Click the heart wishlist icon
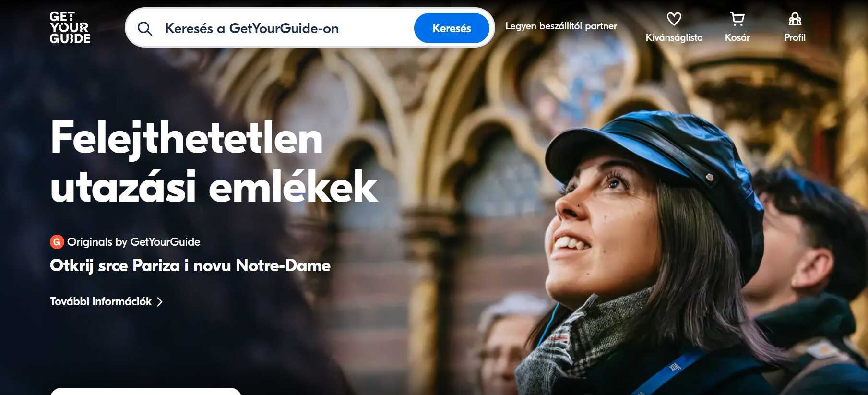 [x=674, y=19]
